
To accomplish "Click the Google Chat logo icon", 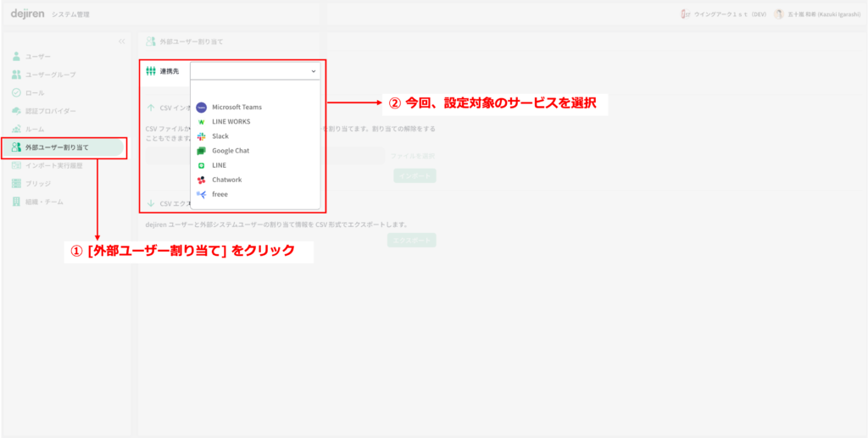I will [x=202, y=151].
